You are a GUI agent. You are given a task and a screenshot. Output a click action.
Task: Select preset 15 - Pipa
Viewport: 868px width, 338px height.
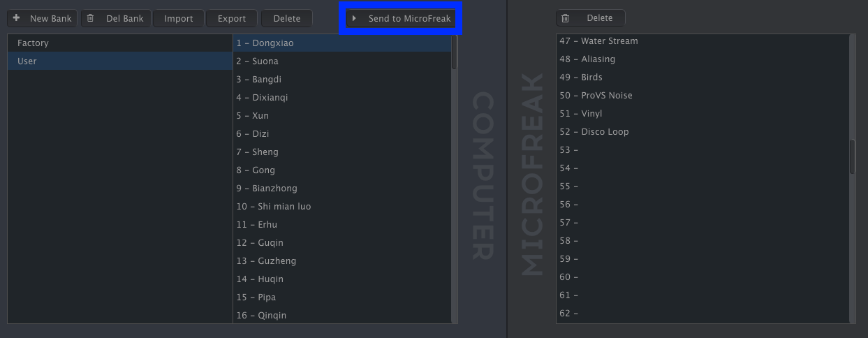pos(342,297)
